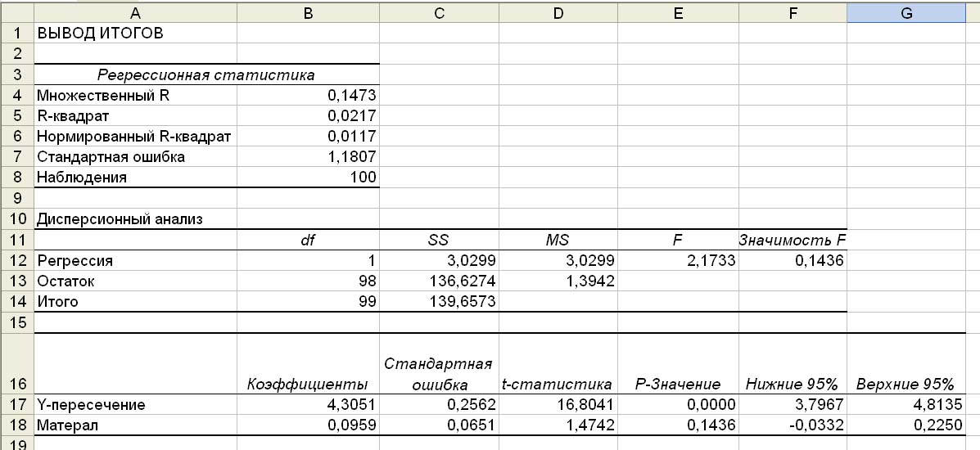The image size is (980, 450).
Task: Select 'Матерал' row label
Action: (136, 425)
